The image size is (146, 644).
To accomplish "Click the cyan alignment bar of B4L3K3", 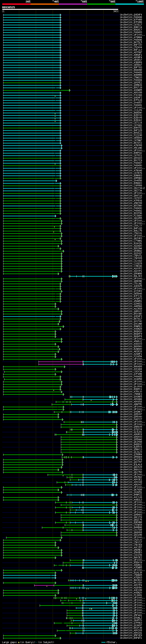I will click(x=93, y=276).
